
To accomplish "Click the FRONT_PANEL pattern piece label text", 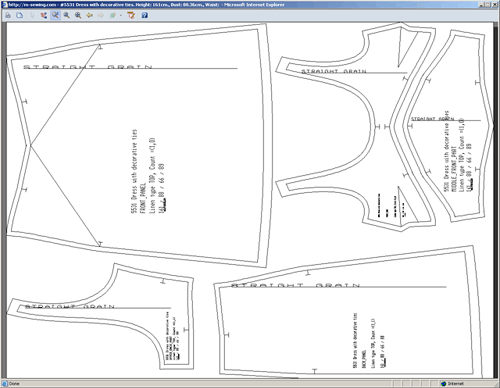I will pyautogui.click(x=143, y=198).
